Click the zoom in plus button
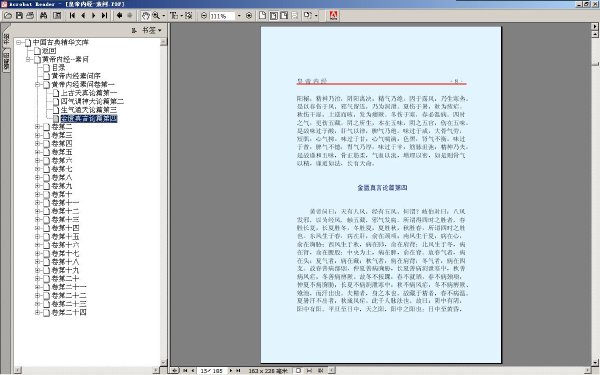The image size is (600, 375). (x=249, y=16)
